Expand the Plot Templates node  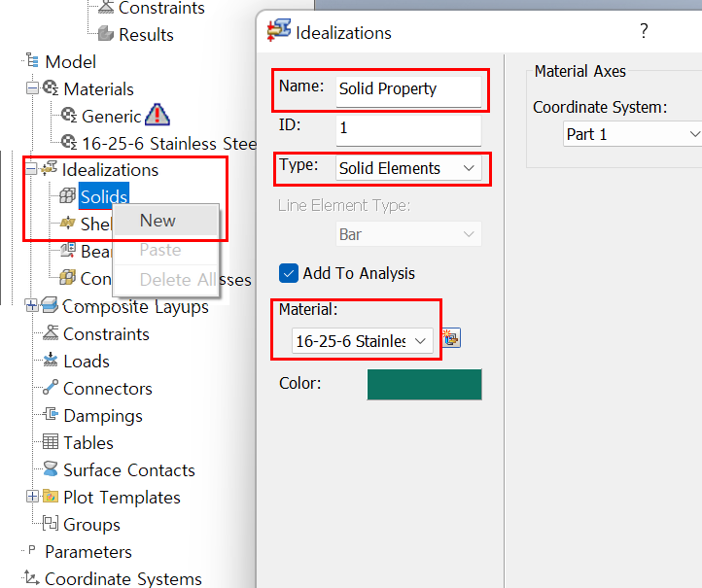32,498
